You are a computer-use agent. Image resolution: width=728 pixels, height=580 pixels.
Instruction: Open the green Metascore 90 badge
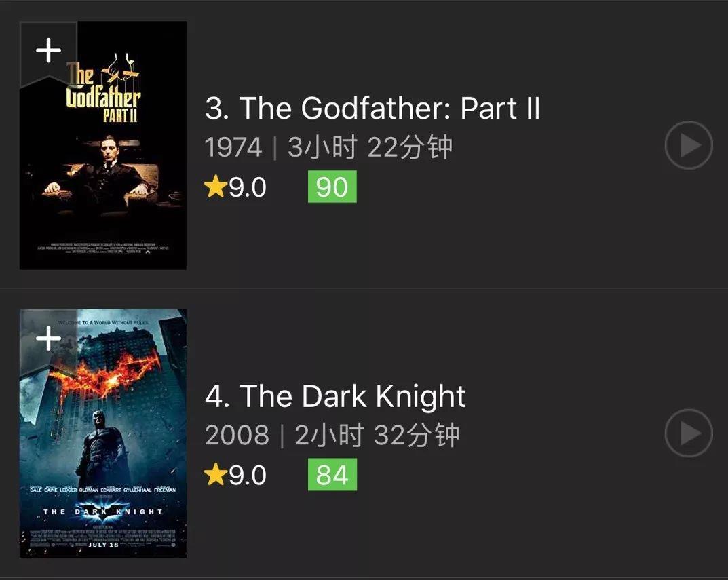tap(332, 187)
